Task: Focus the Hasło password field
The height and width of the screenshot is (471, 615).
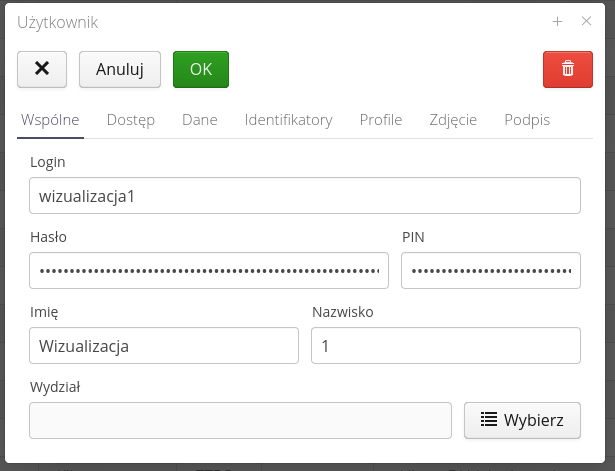Action: [209, 270]
